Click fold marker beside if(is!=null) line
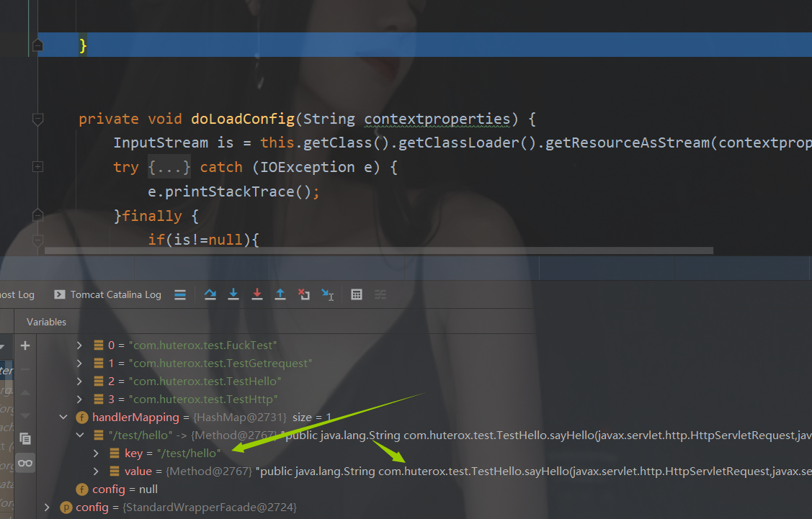 coord(37,240)
